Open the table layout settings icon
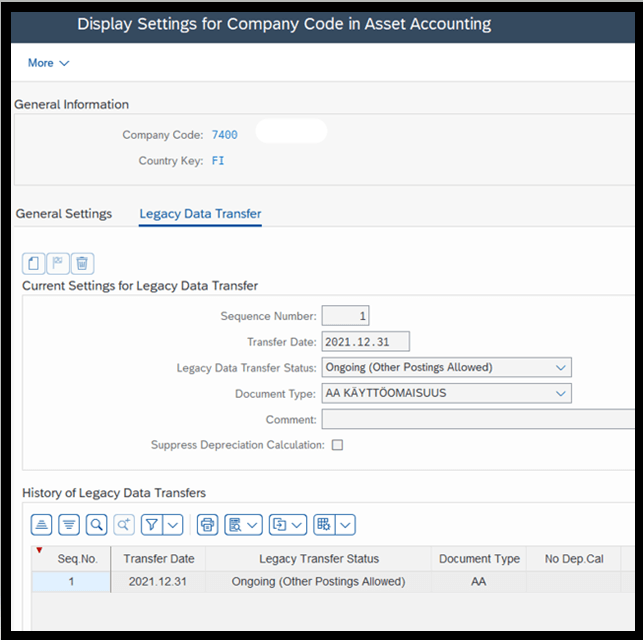Viewport: 643px width, 640px height. (x=324, y=525)
